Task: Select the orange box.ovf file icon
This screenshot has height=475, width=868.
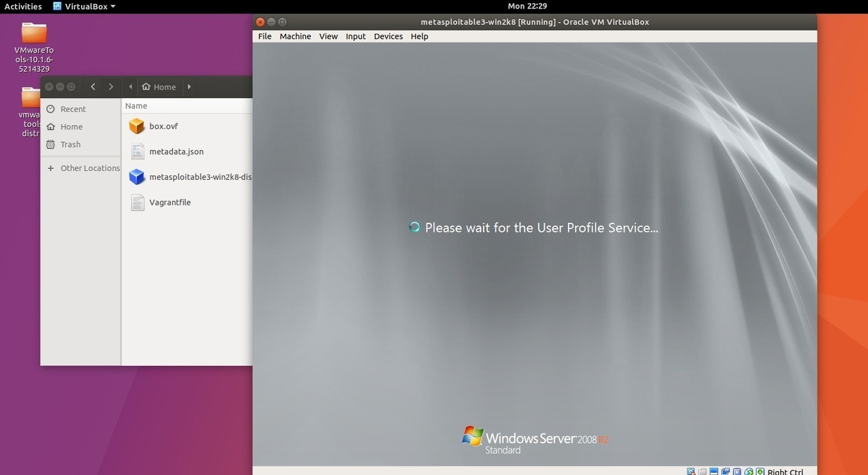Action: [136, 126]
